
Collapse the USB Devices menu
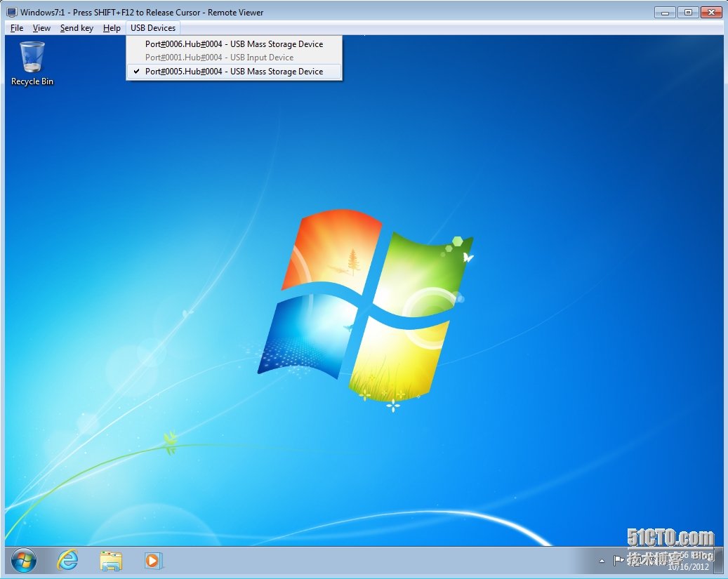point(153,28)
